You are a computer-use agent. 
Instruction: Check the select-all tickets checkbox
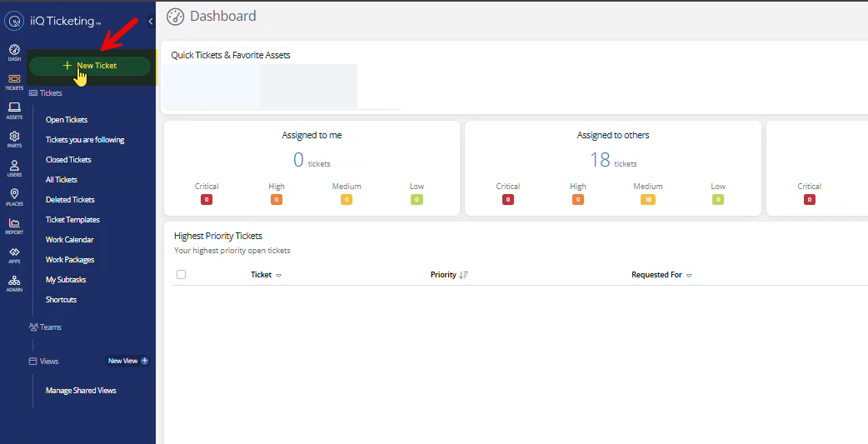[181, 275]
